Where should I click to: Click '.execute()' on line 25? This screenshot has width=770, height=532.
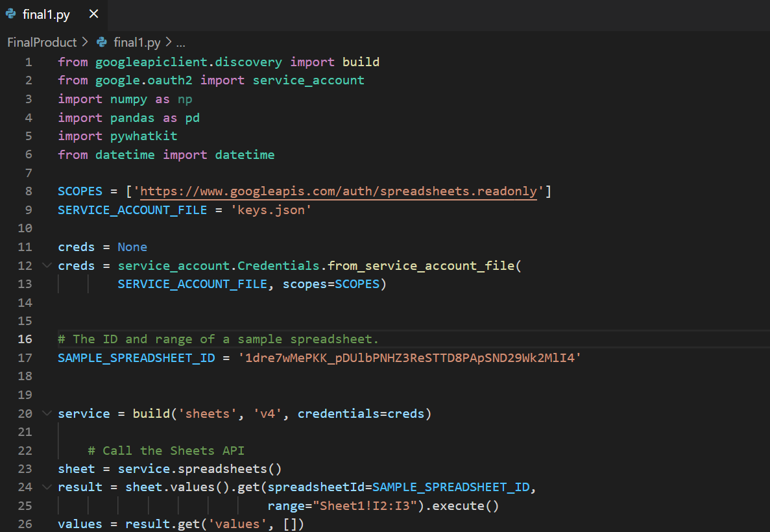tap(462, 506)
